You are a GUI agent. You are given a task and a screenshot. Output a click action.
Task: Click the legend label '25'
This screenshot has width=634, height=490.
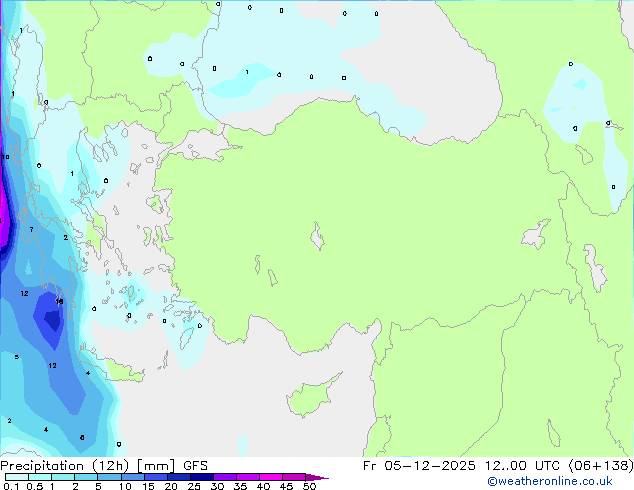[194, 486]
